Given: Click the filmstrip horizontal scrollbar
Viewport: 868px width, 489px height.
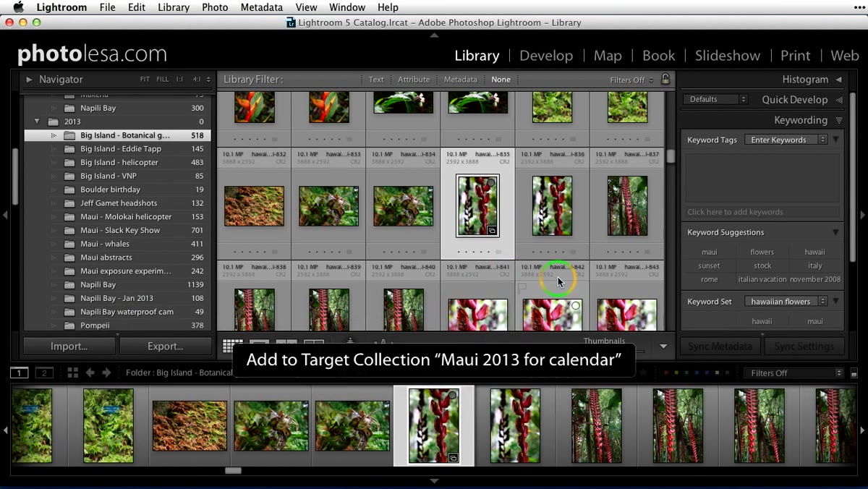Looking at the screenshot, I should click(233, 470).
